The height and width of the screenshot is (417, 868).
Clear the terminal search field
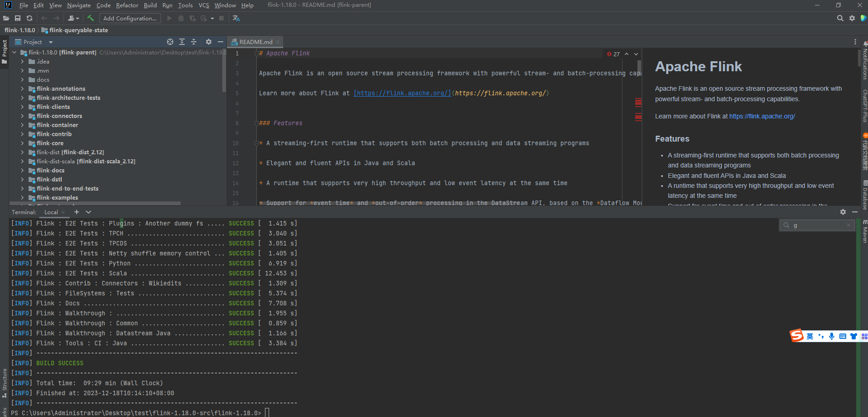(x=848, y=225)
